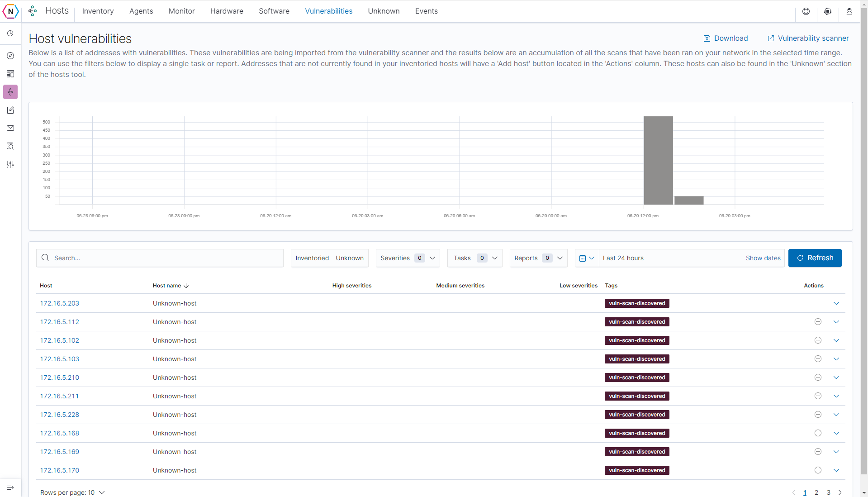Screen dimensions: 868x497
Task: Open the Unknown tab in top navigation
Action: tap(384, 11)
